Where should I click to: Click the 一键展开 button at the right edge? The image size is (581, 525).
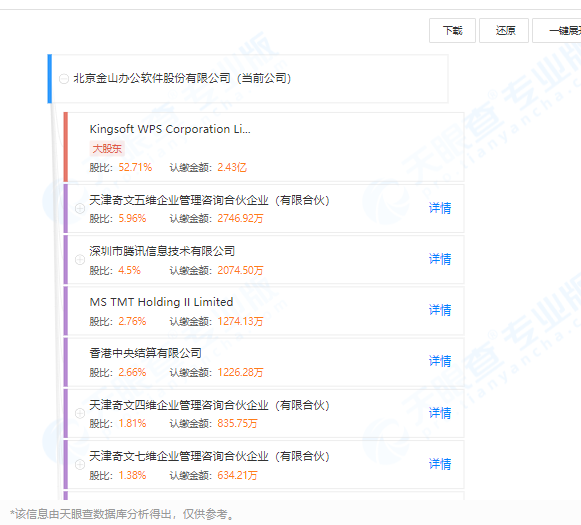tap(557, 30)
